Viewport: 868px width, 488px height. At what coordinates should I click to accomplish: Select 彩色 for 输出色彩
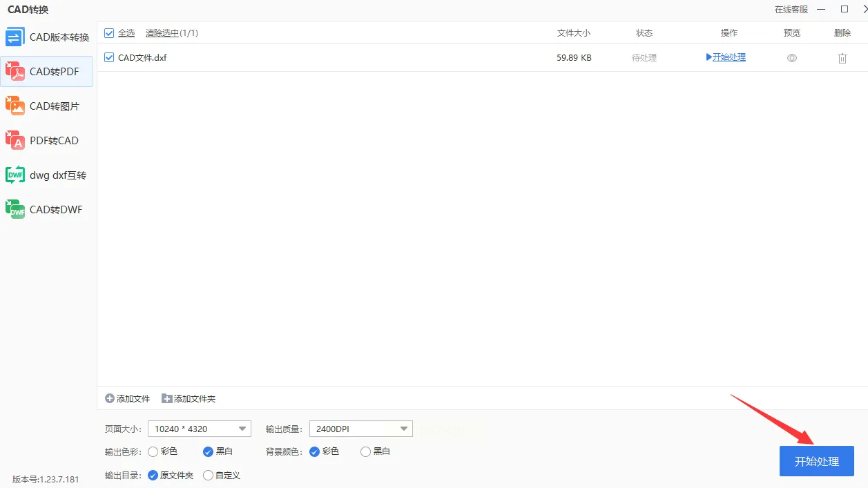pyautogui.click(x=153, y=451)
